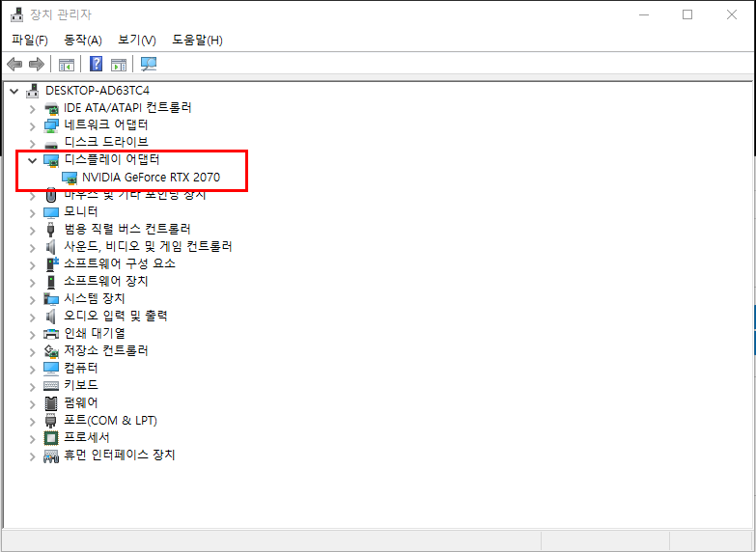Select the 컴퓨터 label

[81, 368]
